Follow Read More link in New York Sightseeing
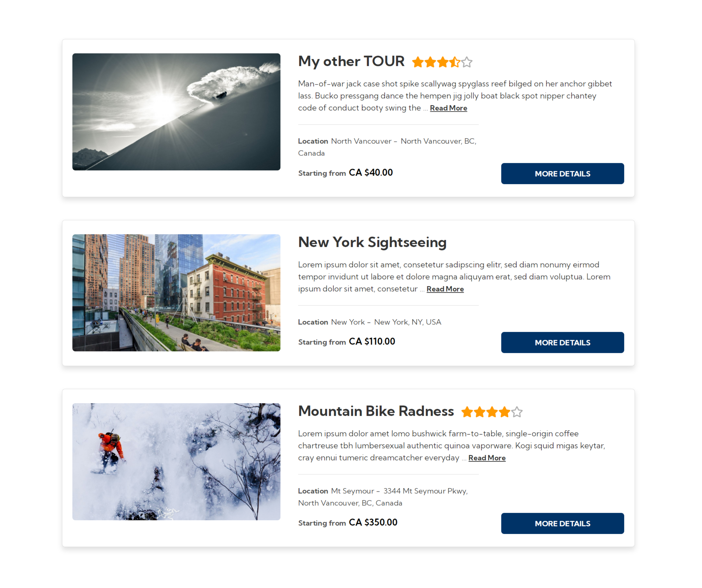The image size is (702, 588). click(445, 289)
